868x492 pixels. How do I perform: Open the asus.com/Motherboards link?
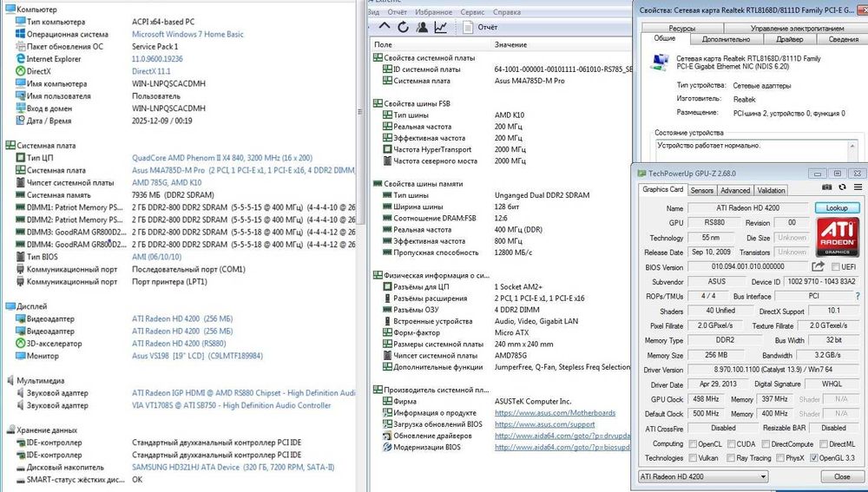click(555, 413)
